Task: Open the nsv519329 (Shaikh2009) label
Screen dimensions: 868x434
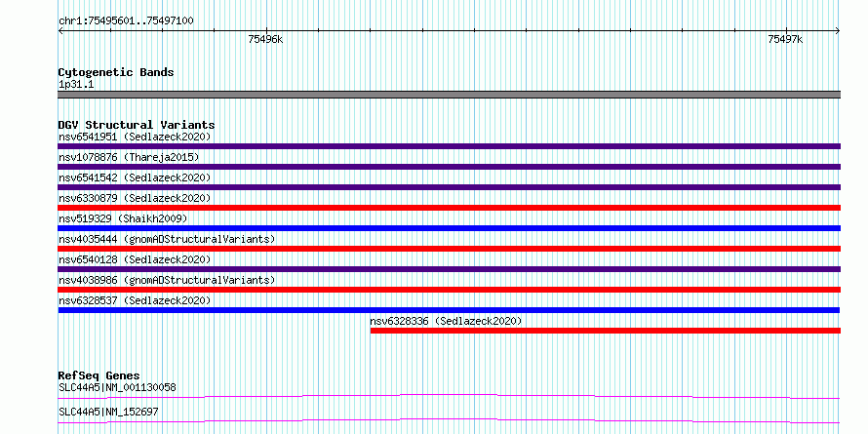Action: [x=123, y=218]
